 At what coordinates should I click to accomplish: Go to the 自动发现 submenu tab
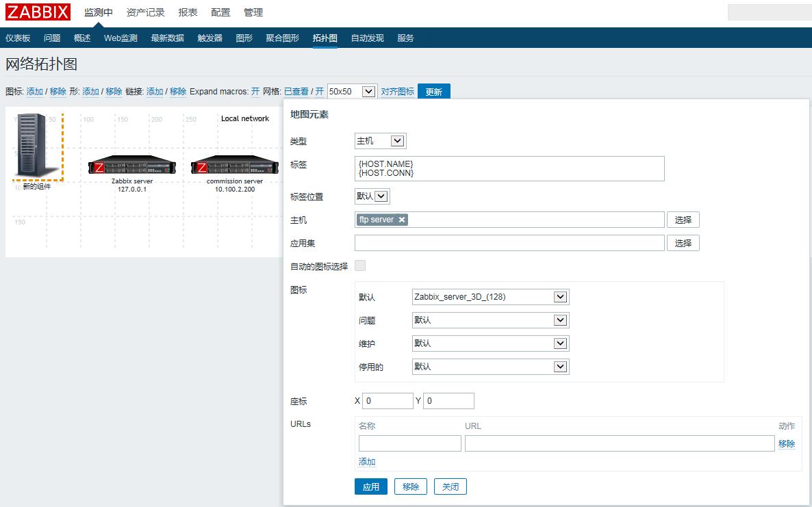[x=367, y=38]
